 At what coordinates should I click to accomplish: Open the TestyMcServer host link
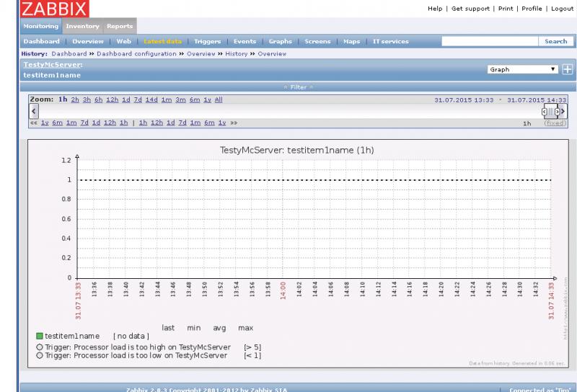[52, 65]
